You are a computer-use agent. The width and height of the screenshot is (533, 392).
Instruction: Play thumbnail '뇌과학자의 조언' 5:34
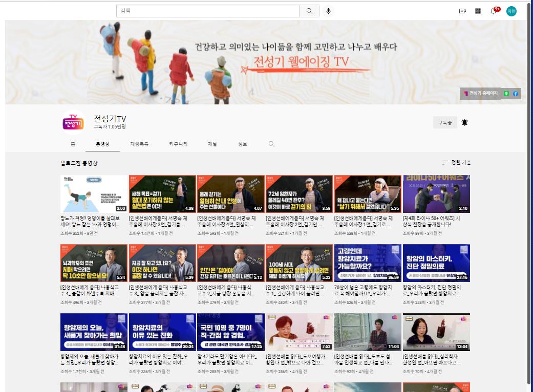94,263
